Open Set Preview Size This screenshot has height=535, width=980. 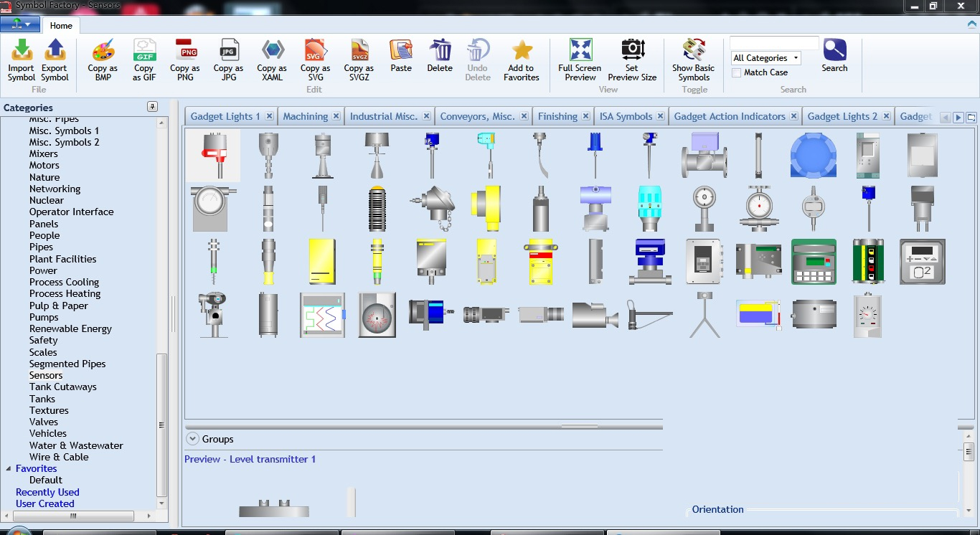(632, 60)
